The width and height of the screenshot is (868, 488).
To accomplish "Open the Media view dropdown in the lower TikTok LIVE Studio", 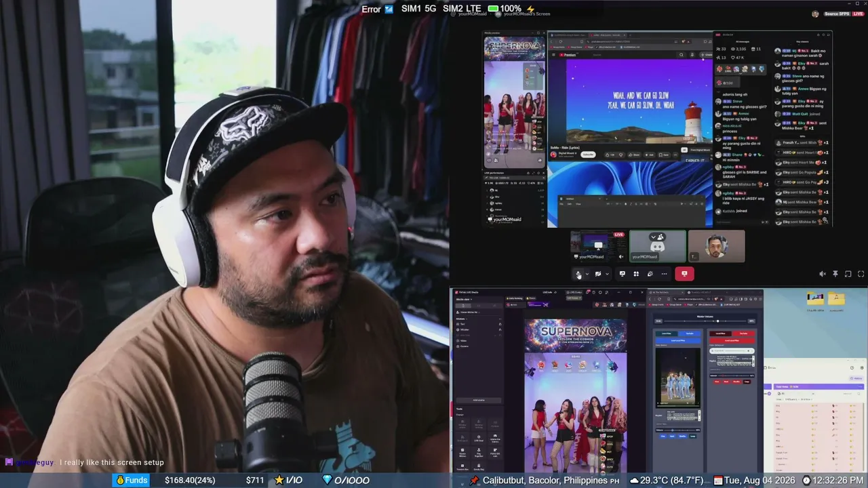I will click(464, 299).
